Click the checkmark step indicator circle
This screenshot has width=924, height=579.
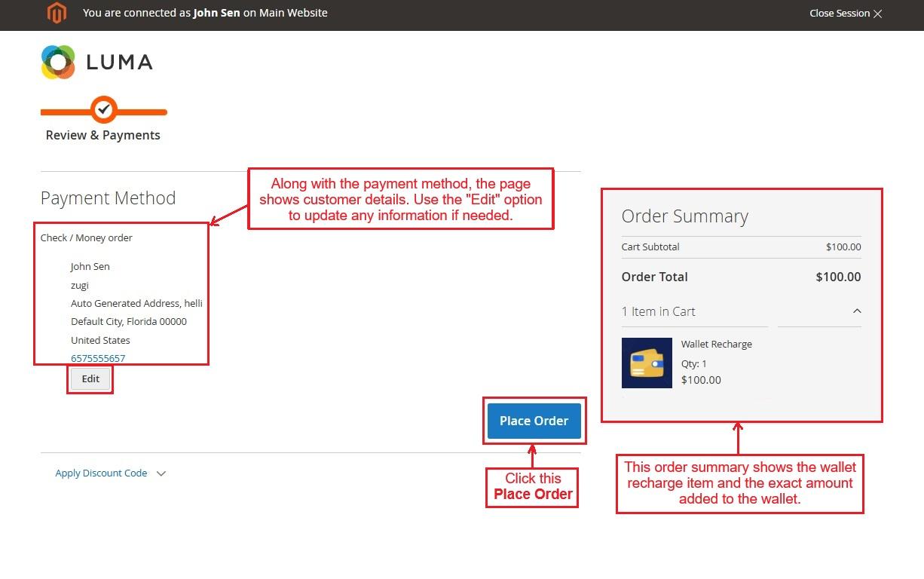pyautogui.click(x=104, y=110)
